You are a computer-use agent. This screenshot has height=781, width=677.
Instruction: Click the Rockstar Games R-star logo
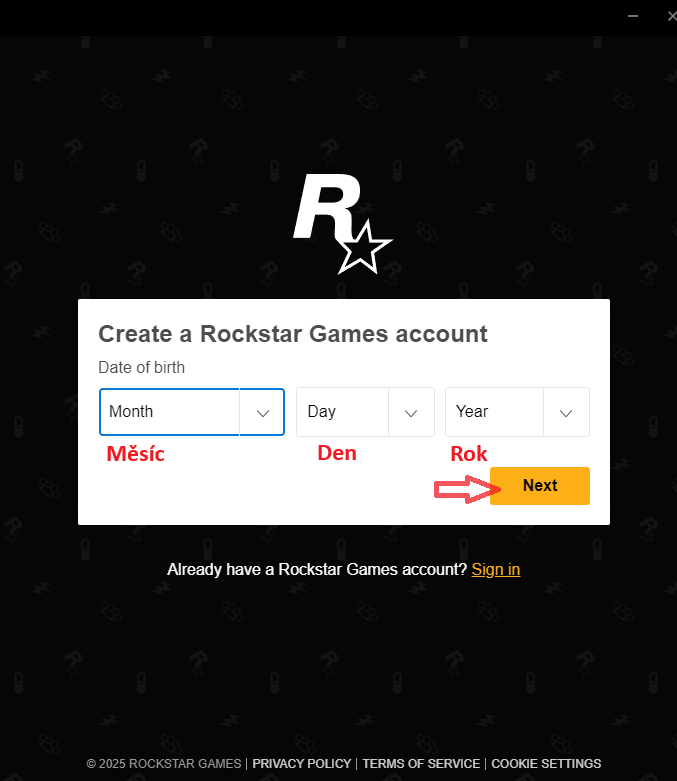343,224
